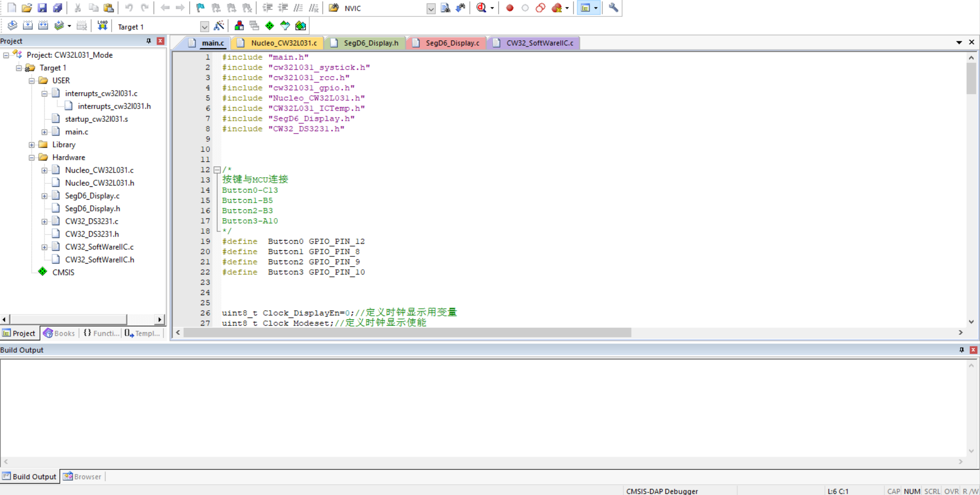Open the NVIC find combo dropdown
980x495 pixels.
pos(431,8)
